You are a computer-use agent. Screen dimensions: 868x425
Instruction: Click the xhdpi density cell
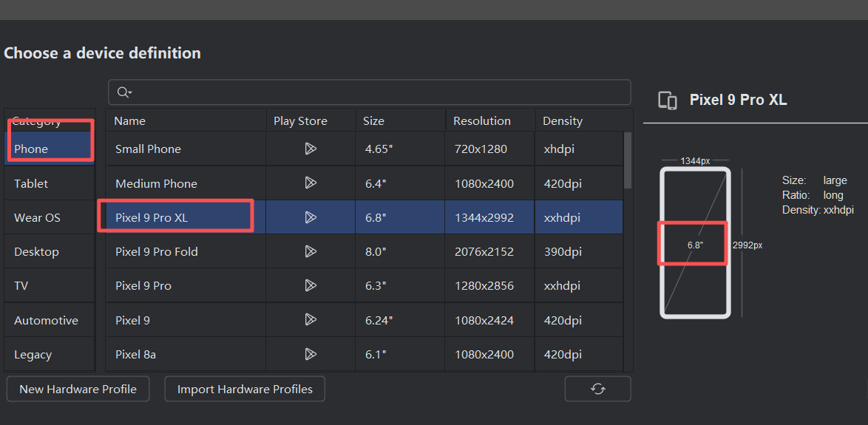pyautogui.click(x=579, y=149)
